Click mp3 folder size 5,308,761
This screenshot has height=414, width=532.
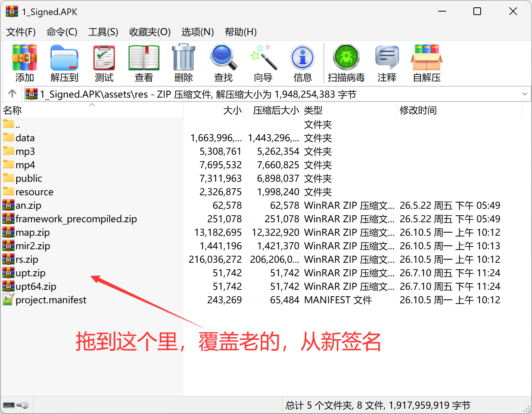click(x=221, y=151)
